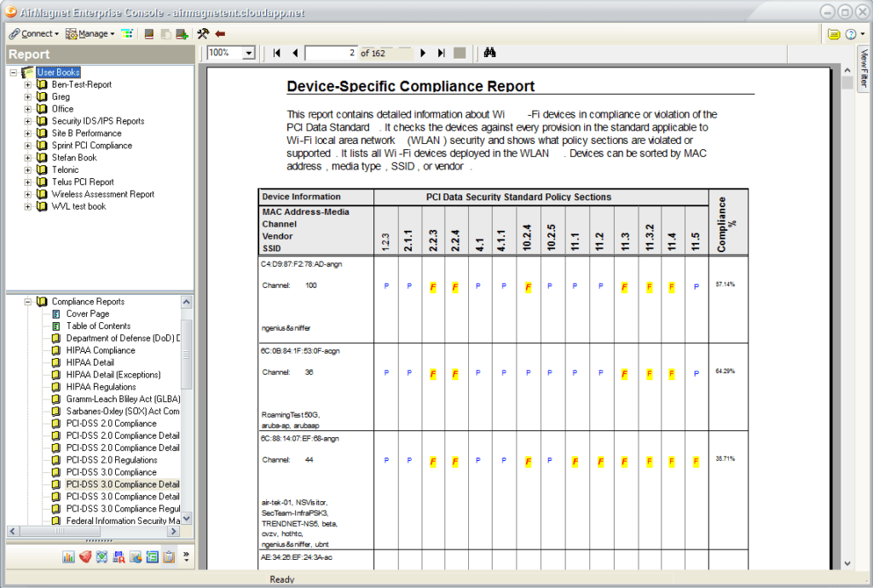Screen dimensions: 873x588
Task: Open the help options dropdown arrow
Action: (863, 34)
